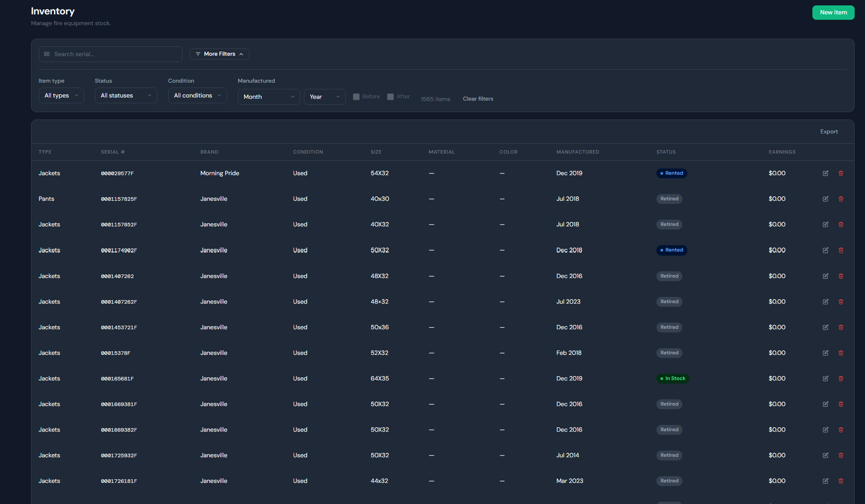Click the Rented badge for 000029577F
Viewport: 865px width, 504px height.
(672, 173)
